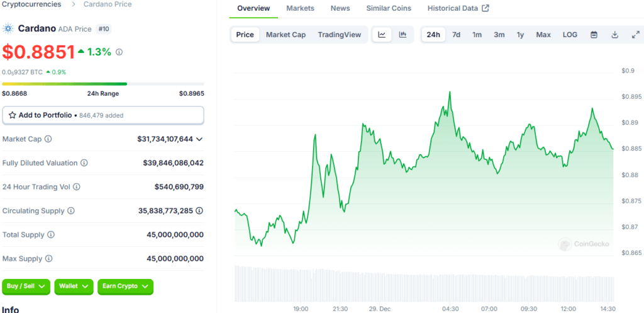
Task: Click the Add to Portfolio button
Action: point(103,115)
